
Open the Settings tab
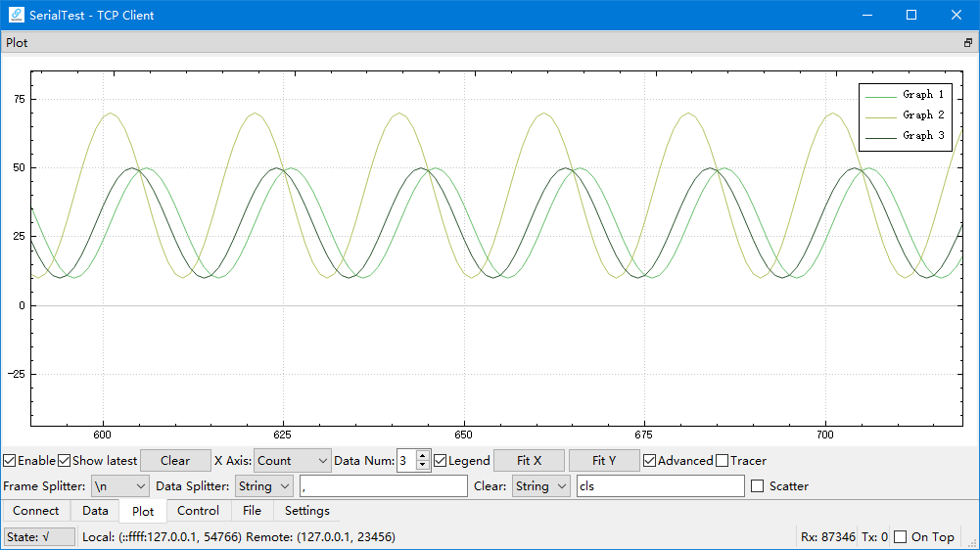tap(307, 511)
